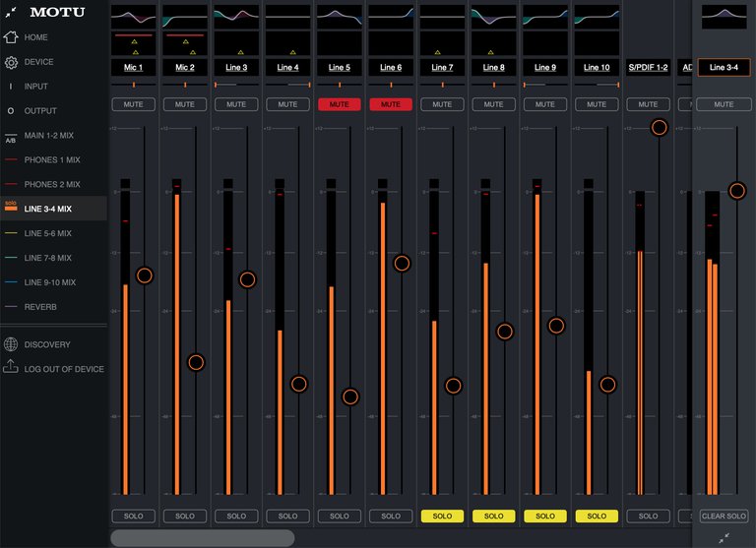Unmute the Line 5 channel
This screenshot has width=756, height=548.
click(339, 104)
